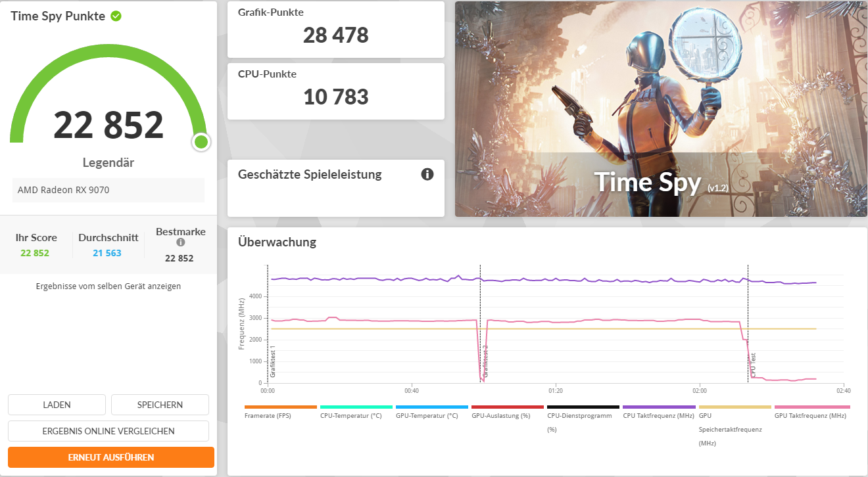Click the CPU Test timeline marker
Screen dimensions: 868x477
tap(753, 366)
